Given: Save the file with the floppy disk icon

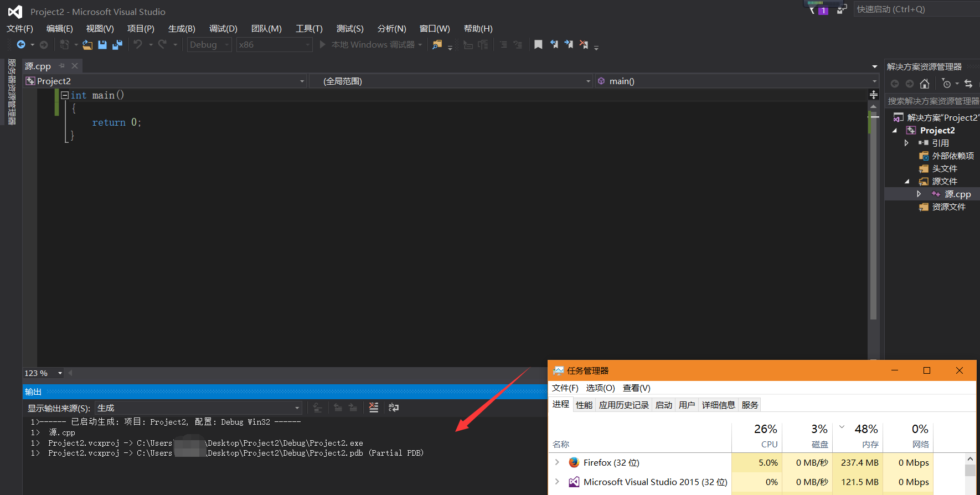Looking at the screenshot, I should [102, 45].
